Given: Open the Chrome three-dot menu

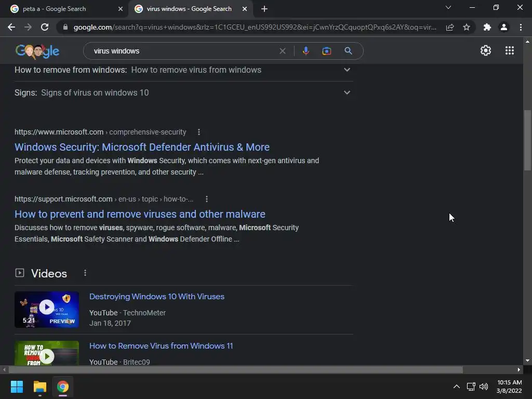Looking at the screenshot, I should pyautogui.click(x=521, y=27).
